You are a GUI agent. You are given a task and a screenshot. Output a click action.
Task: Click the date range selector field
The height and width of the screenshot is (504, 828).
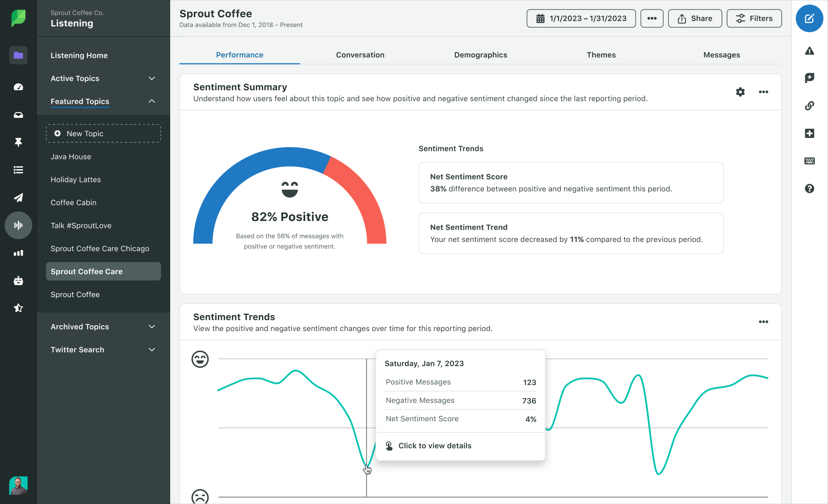(x=581, y=19)
